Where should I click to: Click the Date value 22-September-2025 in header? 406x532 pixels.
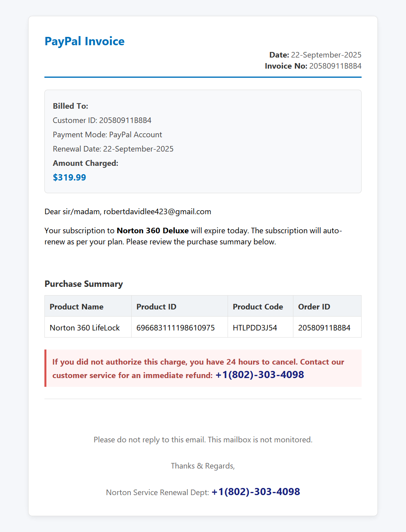(326, 55)
